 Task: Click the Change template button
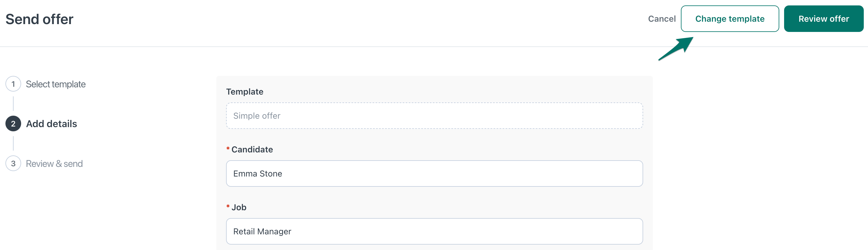click(730, 18)
